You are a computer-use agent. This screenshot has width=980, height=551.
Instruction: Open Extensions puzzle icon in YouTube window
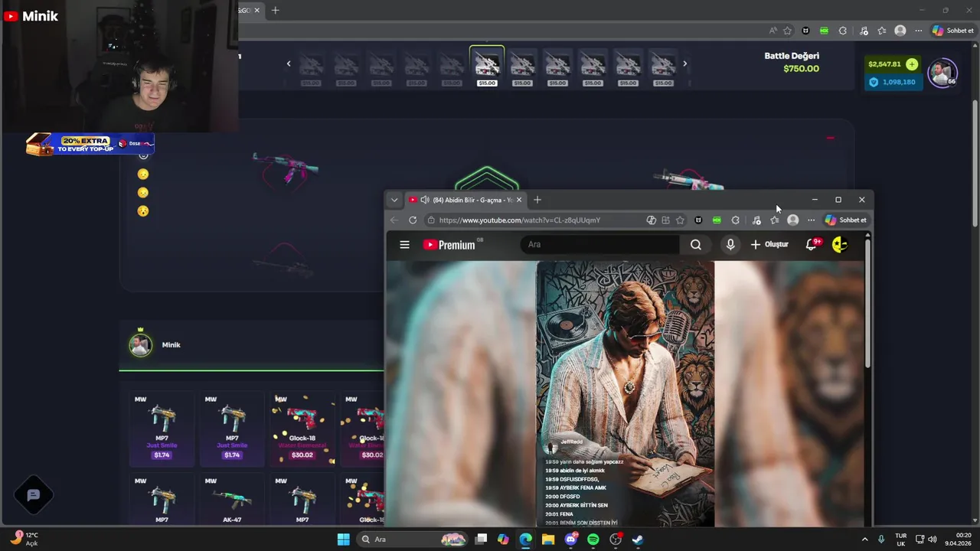tap(736, 220)
